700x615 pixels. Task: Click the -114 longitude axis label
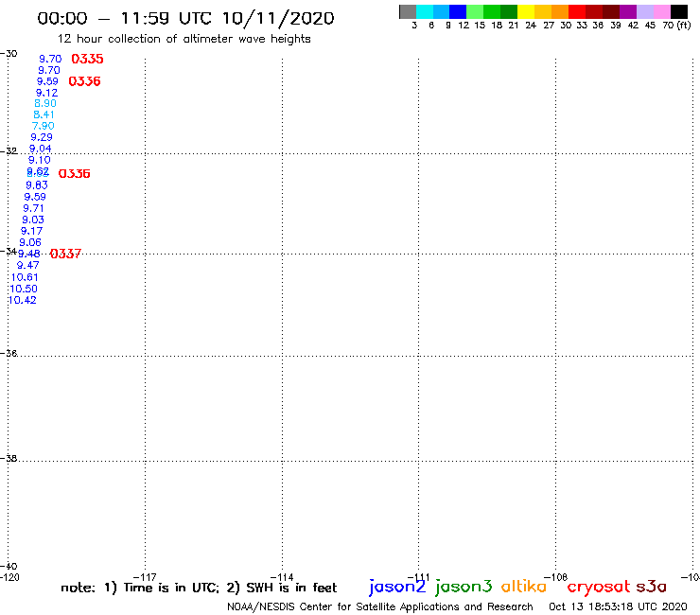282,577
